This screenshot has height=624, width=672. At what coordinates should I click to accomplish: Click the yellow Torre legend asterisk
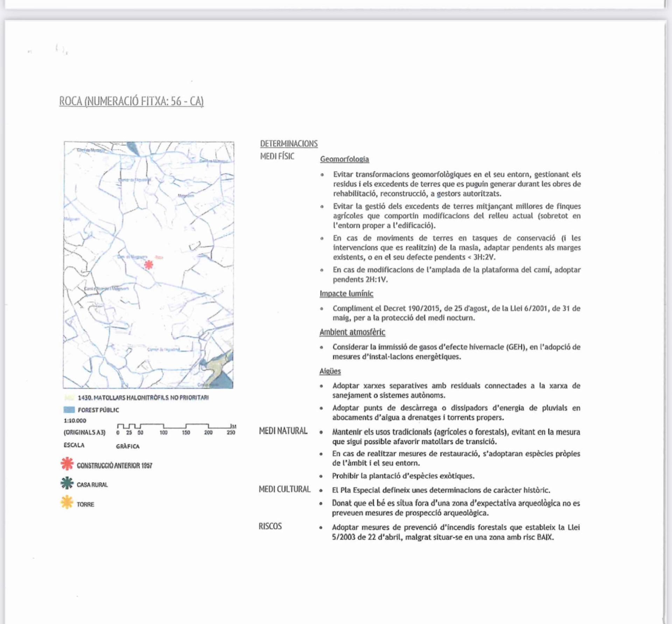[67, 502]
